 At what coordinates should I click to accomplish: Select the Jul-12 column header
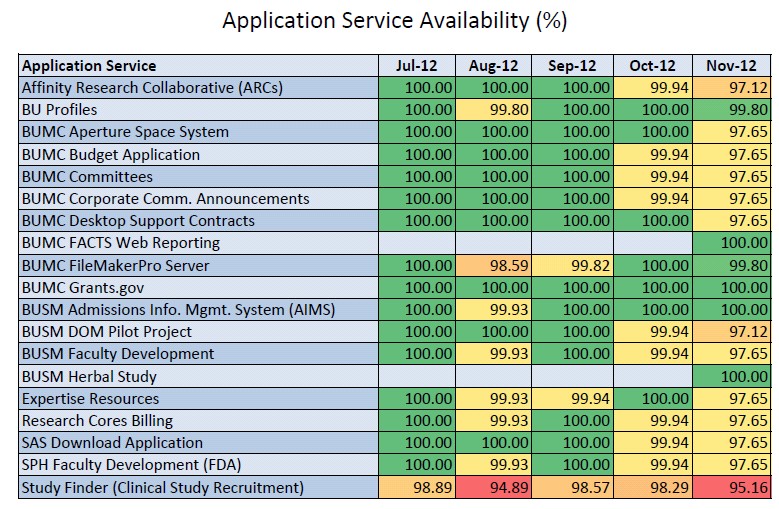[417, 66]
